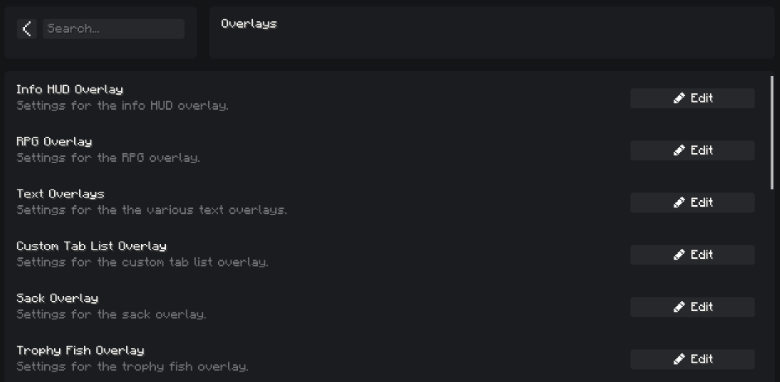Click pencil icon for Sack Overlay
The width and height of the screenshot is (780, 382).
(679, 307)
